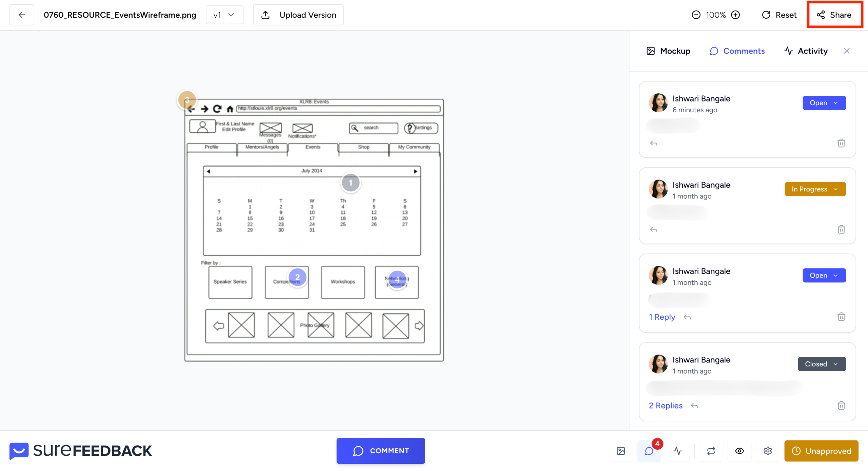Viewport: 868px width, 471px height.
Task: Open the mockup image icon in bottom toolbar
Action: 620,451
